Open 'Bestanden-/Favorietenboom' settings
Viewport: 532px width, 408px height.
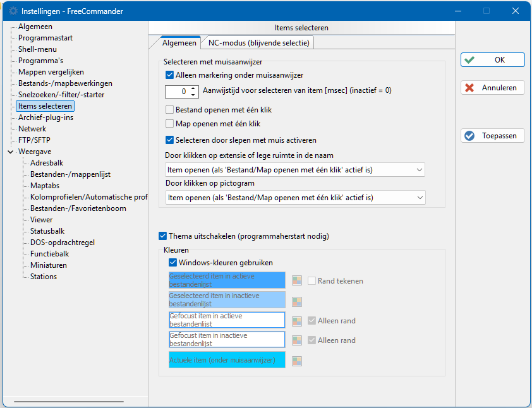[78, 208]
